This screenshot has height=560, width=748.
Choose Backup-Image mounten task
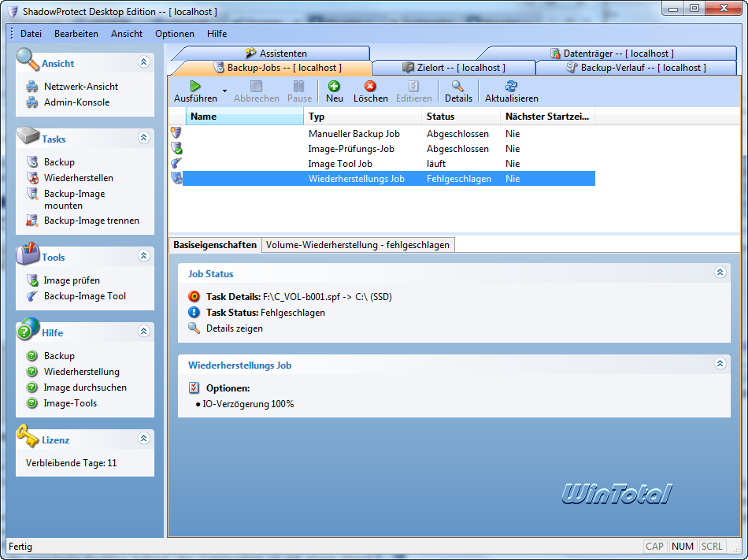pos(75,199)
